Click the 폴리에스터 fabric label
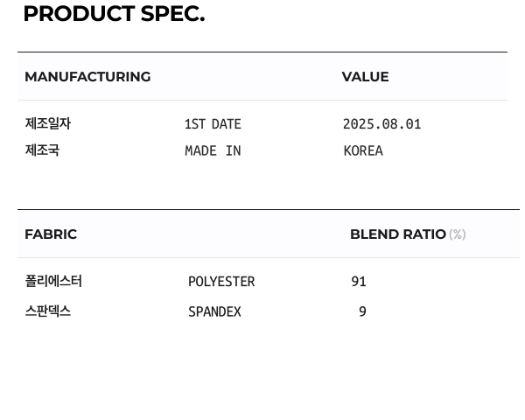 pyautogui.click(x=53, y=282)
